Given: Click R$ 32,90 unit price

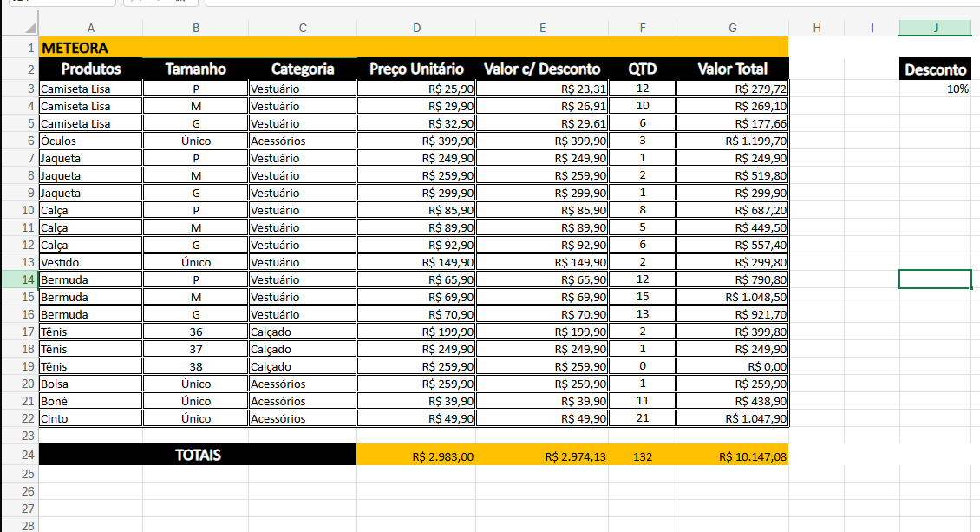Looking at the screenshot, I should [x=416, y=123].
